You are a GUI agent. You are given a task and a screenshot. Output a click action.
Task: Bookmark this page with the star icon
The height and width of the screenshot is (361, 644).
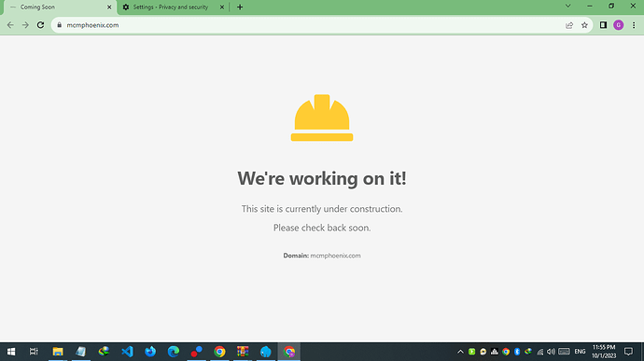pos(584,25)
